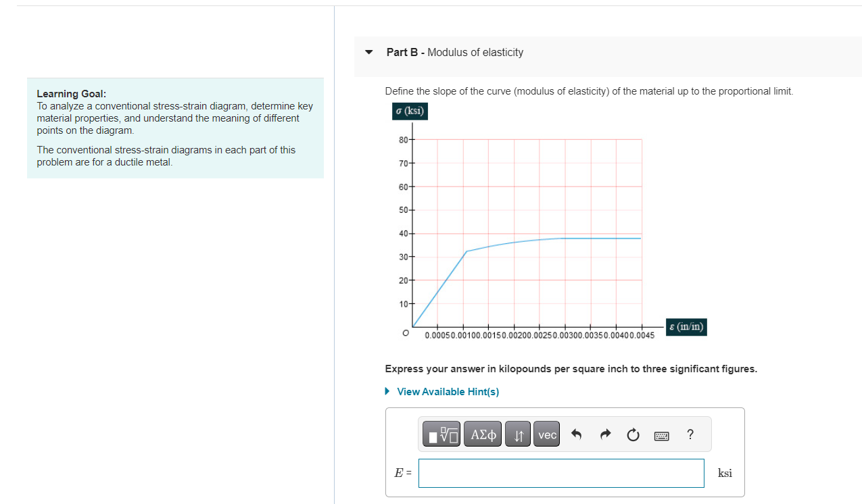Click the Part B header title
The image size is (862, 504).
point(454,52)
